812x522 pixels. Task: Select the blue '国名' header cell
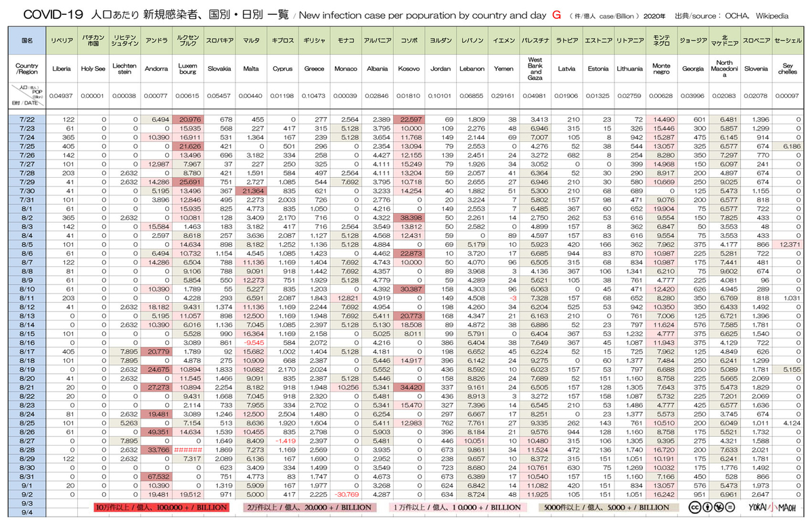(x=28, y=41)
